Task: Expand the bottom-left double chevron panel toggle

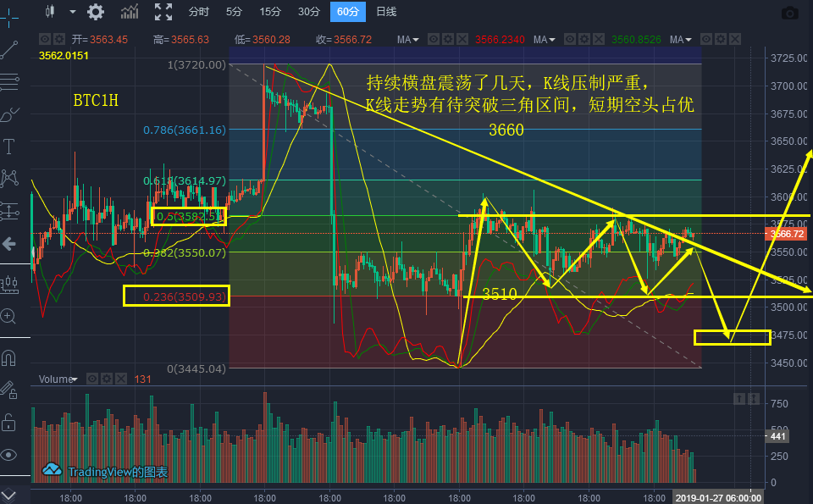Action: (8, 494)
